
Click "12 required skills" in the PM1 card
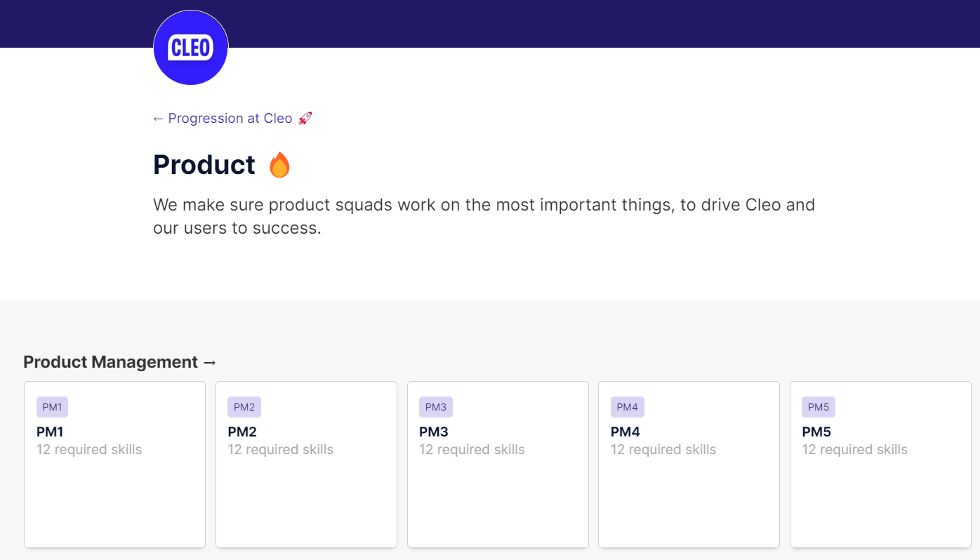(89, 450)
